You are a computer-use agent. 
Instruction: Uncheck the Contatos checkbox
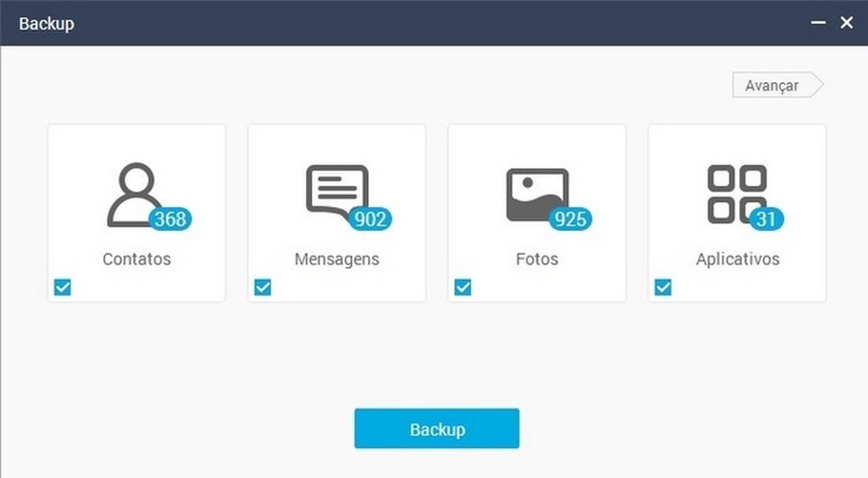(63, 288)
